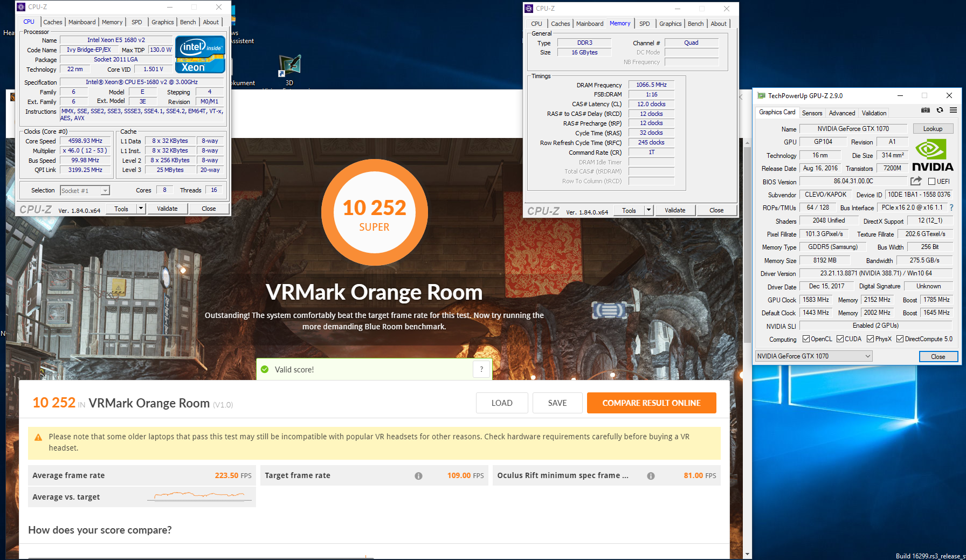
Task: Click the About tab in left CPU-Z
Action: point(211,22)
